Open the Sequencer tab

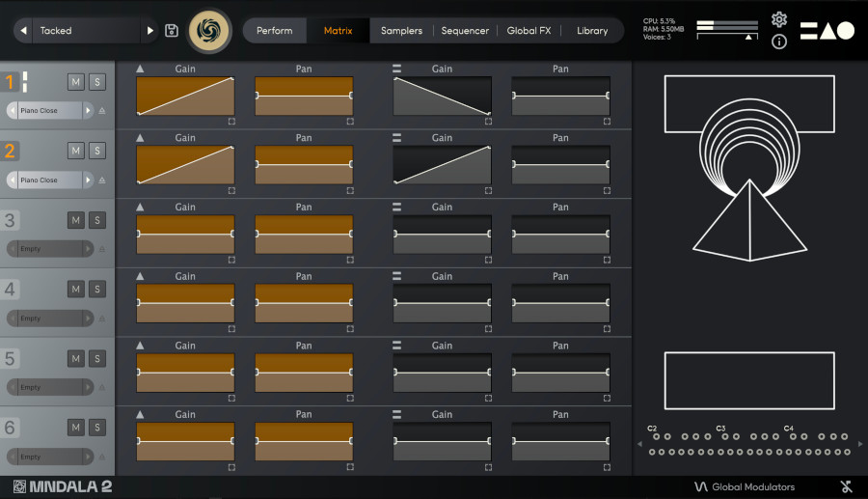click(x=465, y=31)
